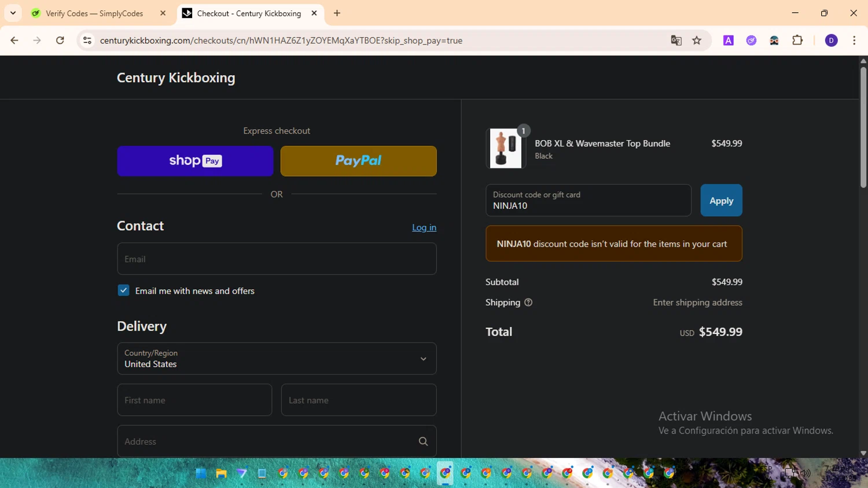Bookmark this page with the star icon
Screen dimensions: 868x488
point(697,41)
